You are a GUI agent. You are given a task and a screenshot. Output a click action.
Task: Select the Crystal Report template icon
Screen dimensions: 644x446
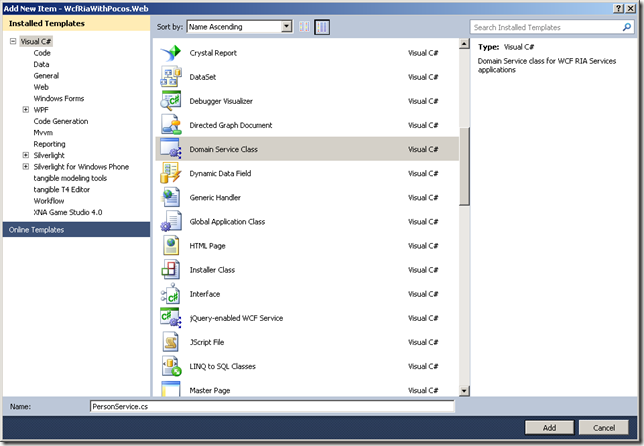pos(171,53)
